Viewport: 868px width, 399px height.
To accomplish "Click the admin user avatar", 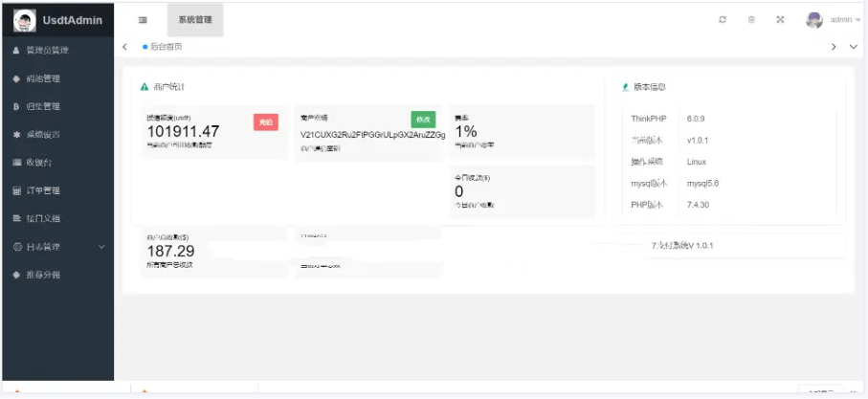I will tap(814, 20).
